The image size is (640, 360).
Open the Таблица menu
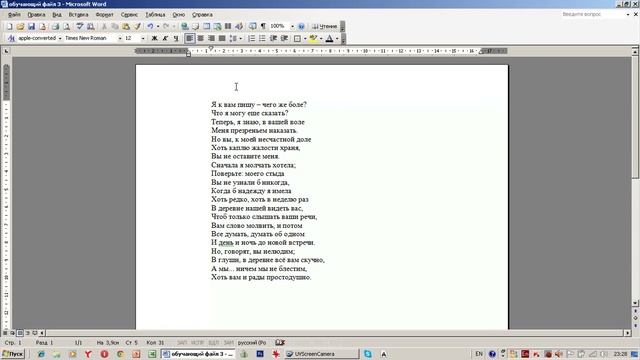point(156,14)
